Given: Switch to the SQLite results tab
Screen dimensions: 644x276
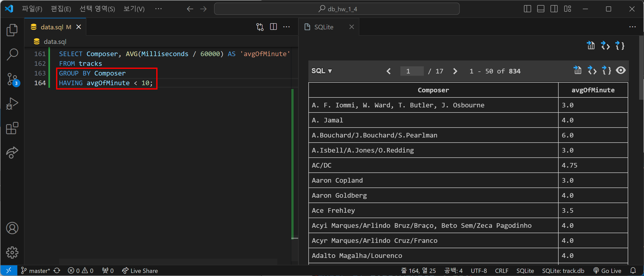Looking at the screenshot, I should pyautogui.click(x=323, y=27).
